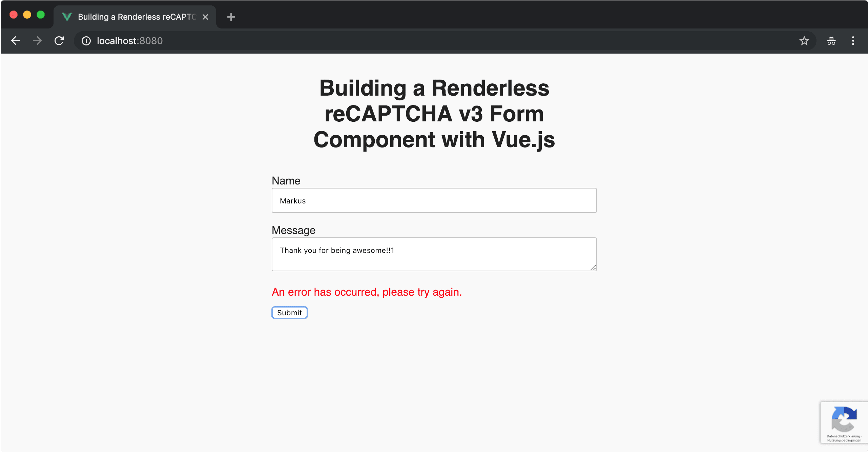Click the browser forward arrow

pos(37,41)
